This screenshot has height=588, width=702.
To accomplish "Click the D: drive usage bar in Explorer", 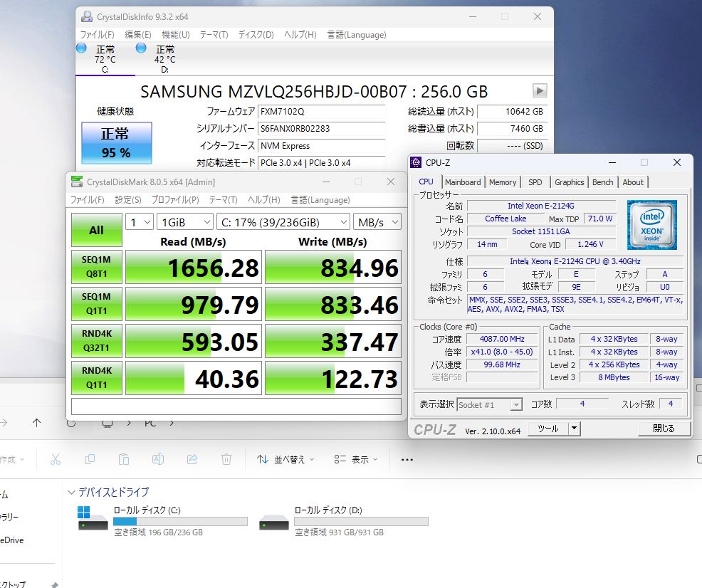I will 361,521.
